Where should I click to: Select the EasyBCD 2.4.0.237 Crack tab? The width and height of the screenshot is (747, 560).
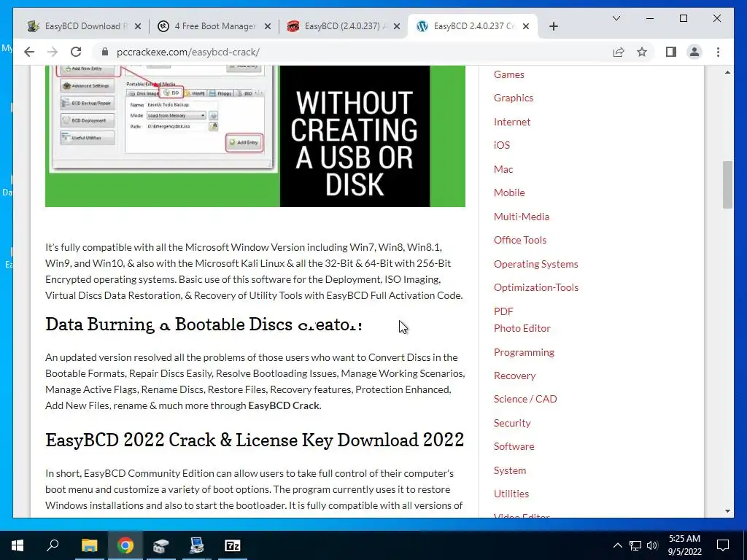click(473, 26)
